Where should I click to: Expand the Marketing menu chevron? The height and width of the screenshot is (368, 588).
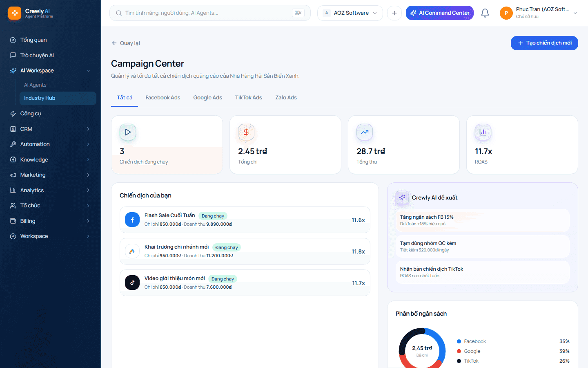88,175
